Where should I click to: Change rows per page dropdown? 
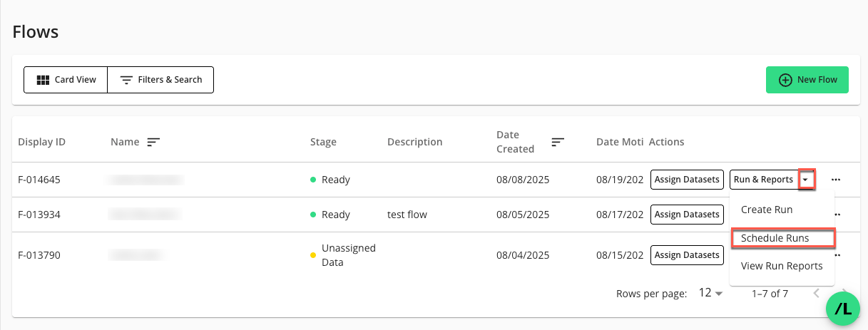[710, 293]
